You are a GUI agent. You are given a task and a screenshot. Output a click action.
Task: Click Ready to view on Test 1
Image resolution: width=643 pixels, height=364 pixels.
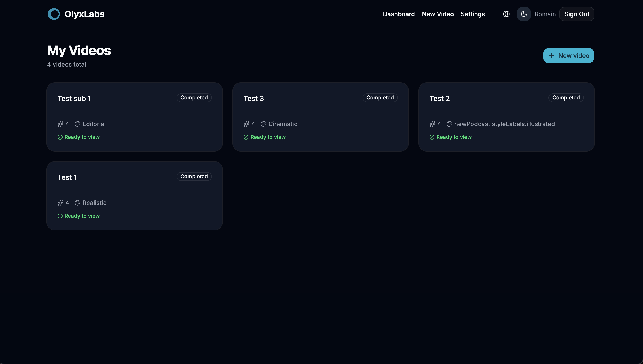coord(82,216)
